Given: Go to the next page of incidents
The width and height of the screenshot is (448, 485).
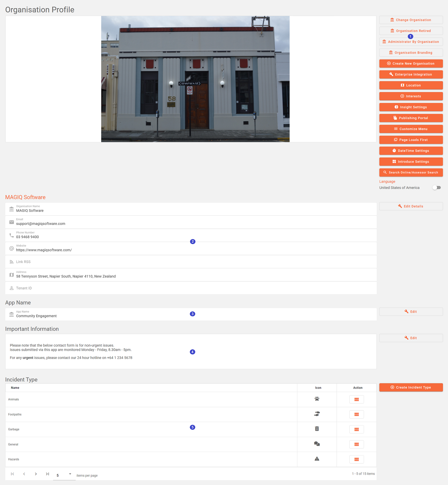Looking at the screenshot, I should click(36, 474).
